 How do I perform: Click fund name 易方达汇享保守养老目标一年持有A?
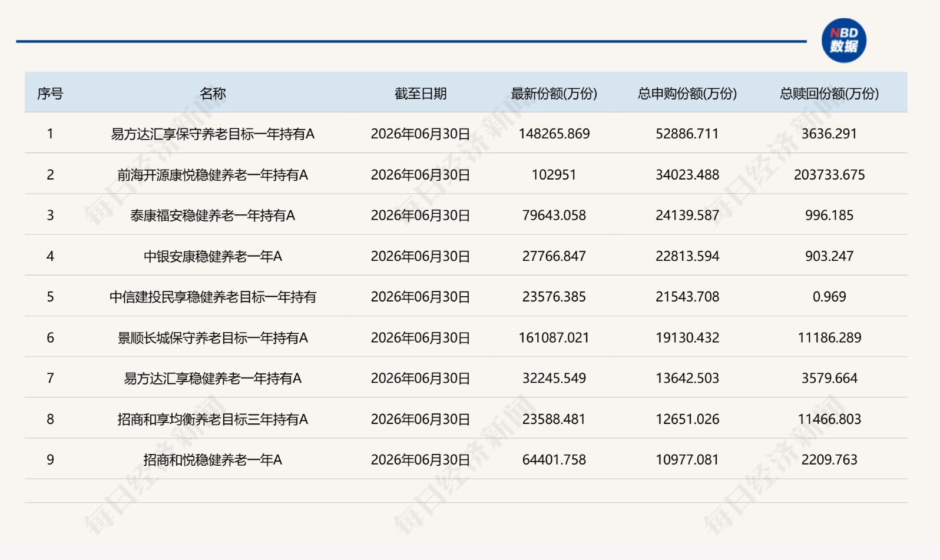[x=213, y=134]
